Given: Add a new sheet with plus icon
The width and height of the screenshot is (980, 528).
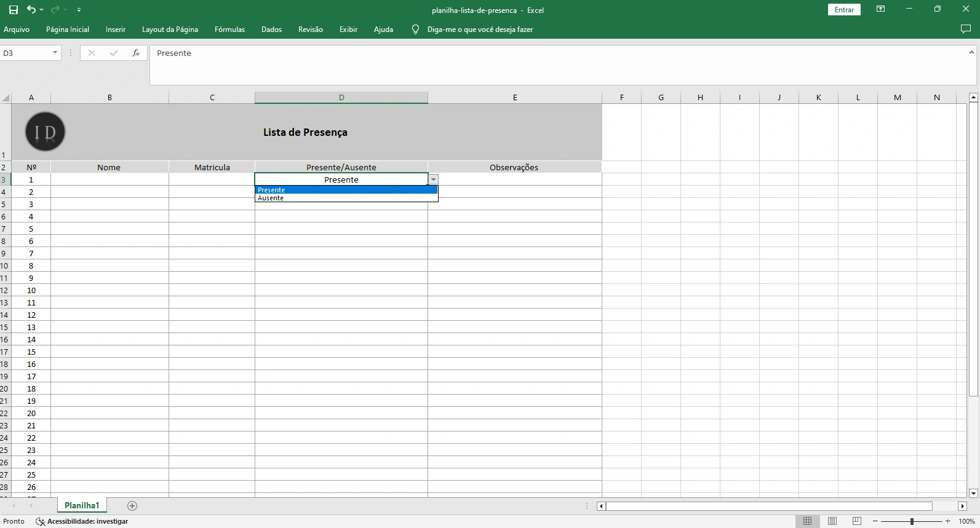Looking at the screenshot, I should click(132, 506).
